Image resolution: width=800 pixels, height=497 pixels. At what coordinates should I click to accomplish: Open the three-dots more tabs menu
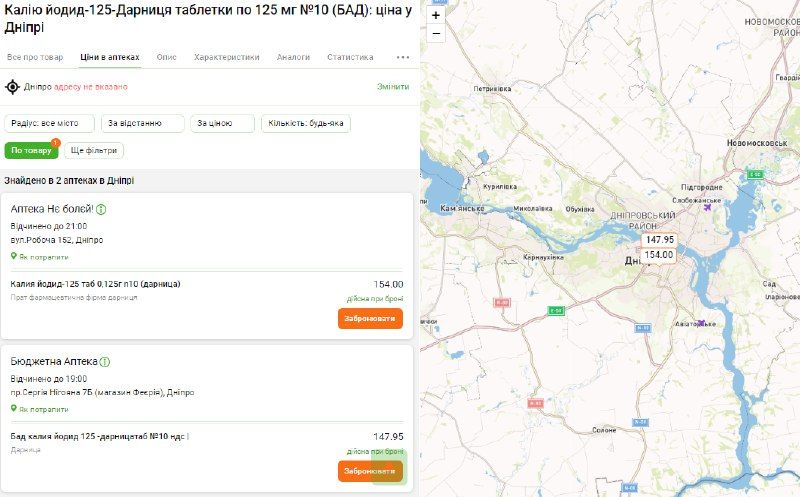[403, 57]
